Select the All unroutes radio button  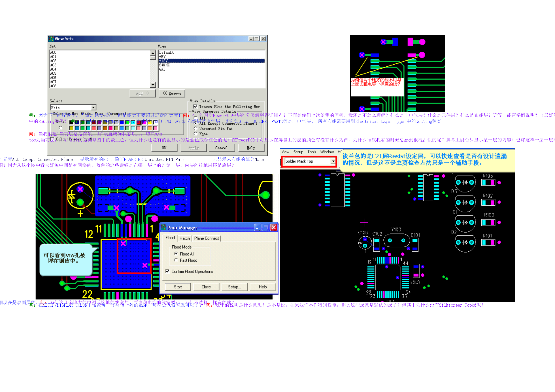pos(196,118)
